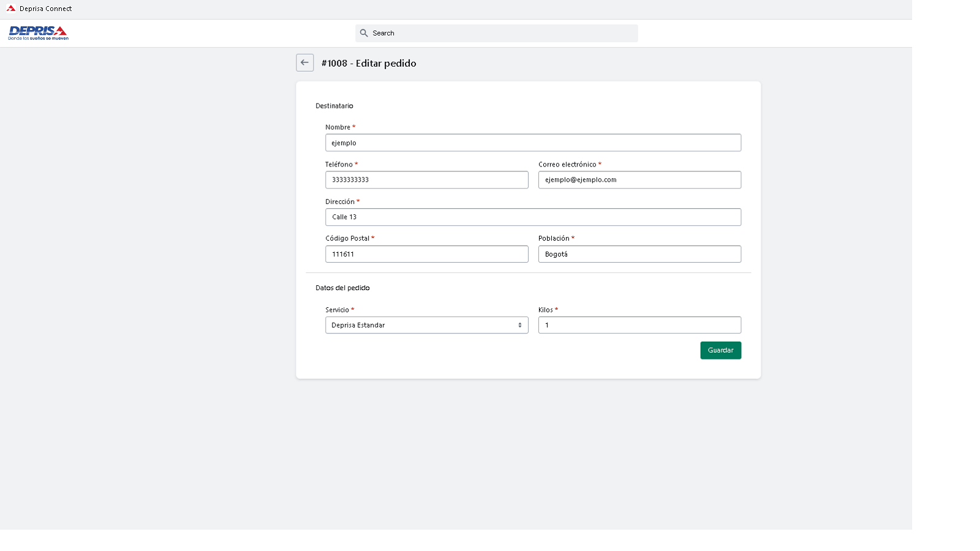Click the magnifying glass search icon
The height and width of the screenshot is (551, 980).
pos(364,33)
